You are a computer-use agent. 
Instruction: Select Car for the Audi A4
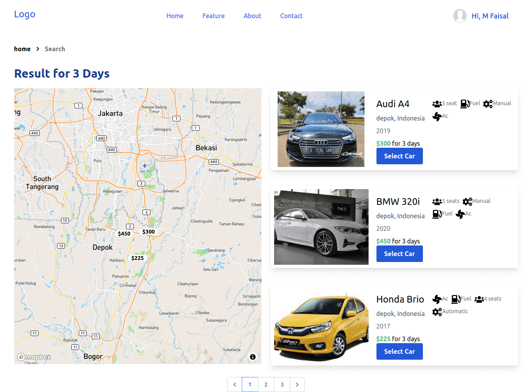[399, 156]
